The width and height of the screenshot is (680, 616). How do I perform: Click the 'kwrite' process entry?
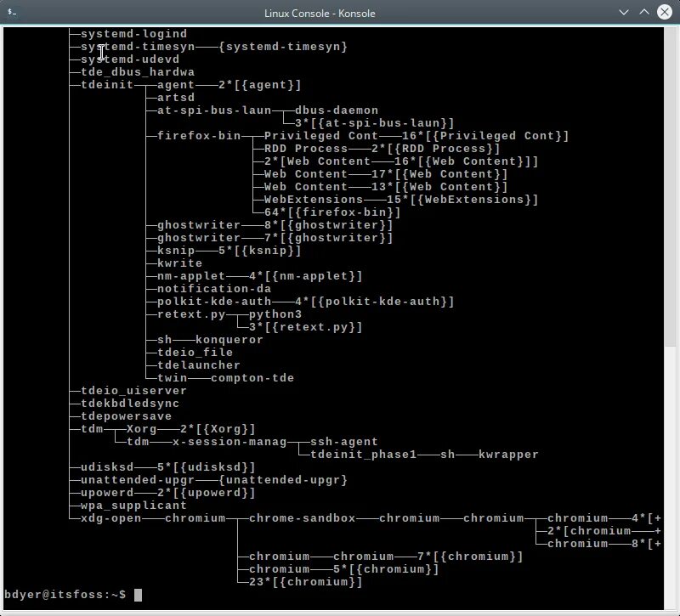click(180, 263)
